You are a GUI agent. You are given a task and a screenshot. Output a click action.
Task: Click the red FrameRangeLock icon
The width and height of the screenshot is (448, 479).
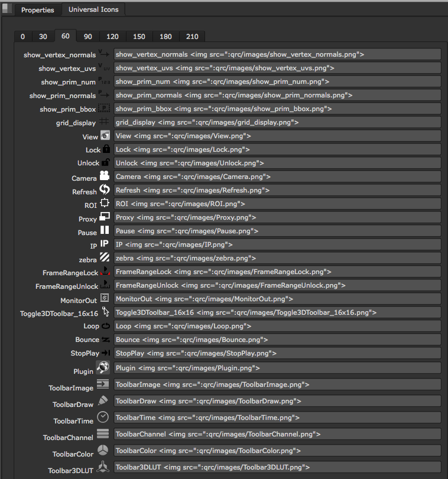click(105, 271)
